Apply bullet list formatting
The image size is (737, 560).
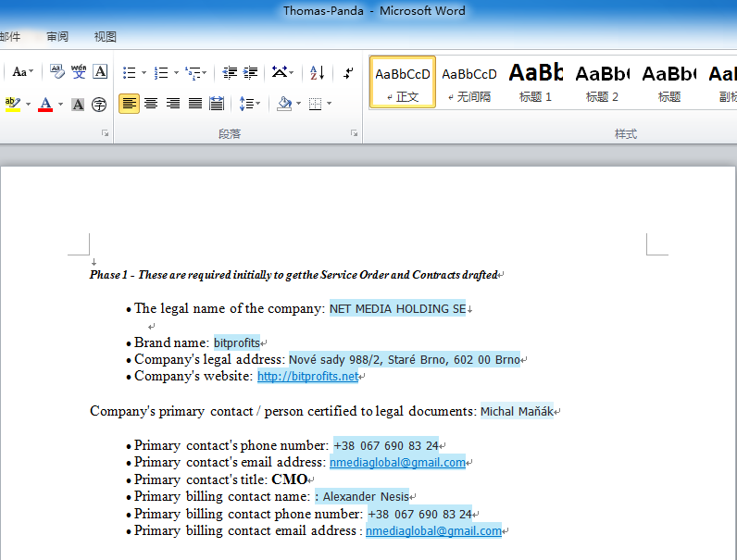[x=129, y=73]
